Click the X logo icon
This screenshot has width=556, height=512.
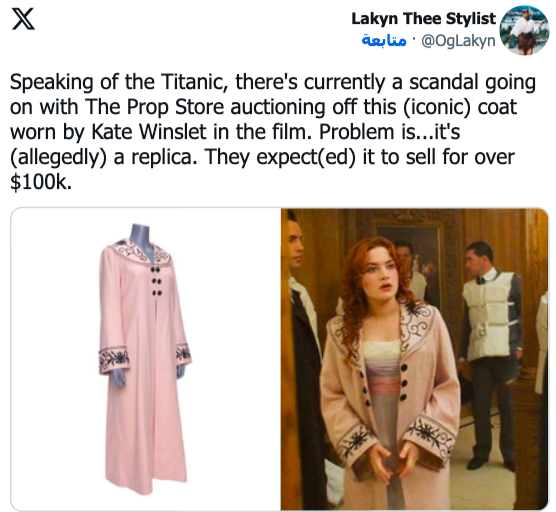point(23,19)
